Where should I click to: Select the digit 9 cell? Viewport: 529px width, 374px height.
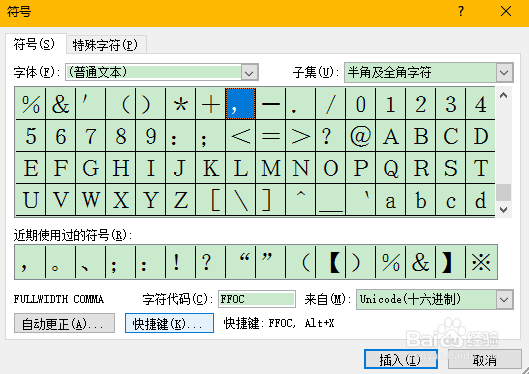pyautogui.click(x=150, y=136)
